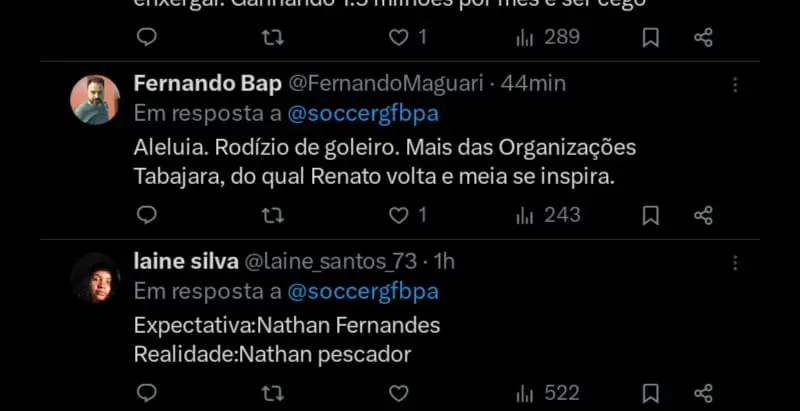Screen dimensions: 800x411
Task: Click @soccergfbpa link in Fernando's reply
Action: click(362, 114)
